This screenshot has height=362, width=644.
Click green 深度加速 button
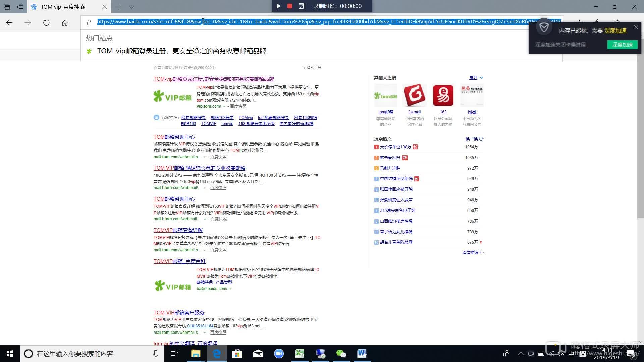(x=623, y=45)
